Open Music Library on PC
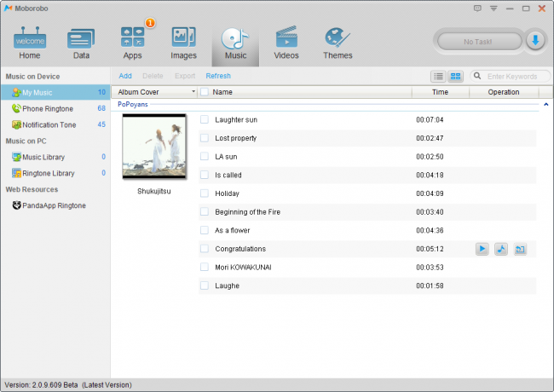The image size is (554, 392). coord(55,157)
